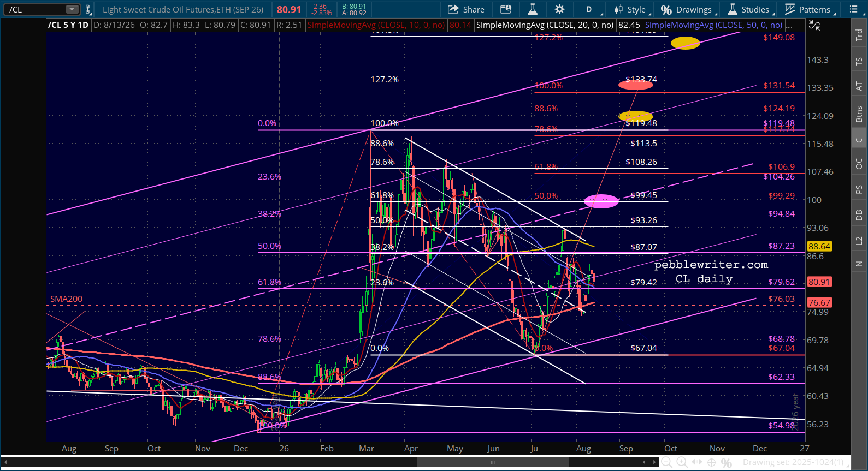This screenshot has width=868, height=471.
Task: Open the Patterns dropdown
Action: (810, 9)
